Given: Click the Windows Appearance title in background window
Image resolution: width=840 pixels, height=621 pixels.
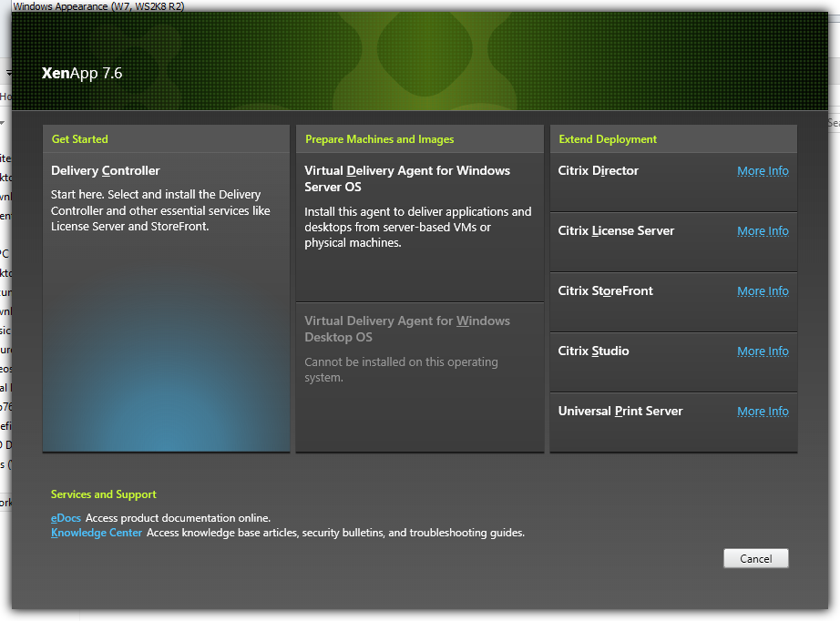Looking at the screenshot, I should [x=98, y=6].
